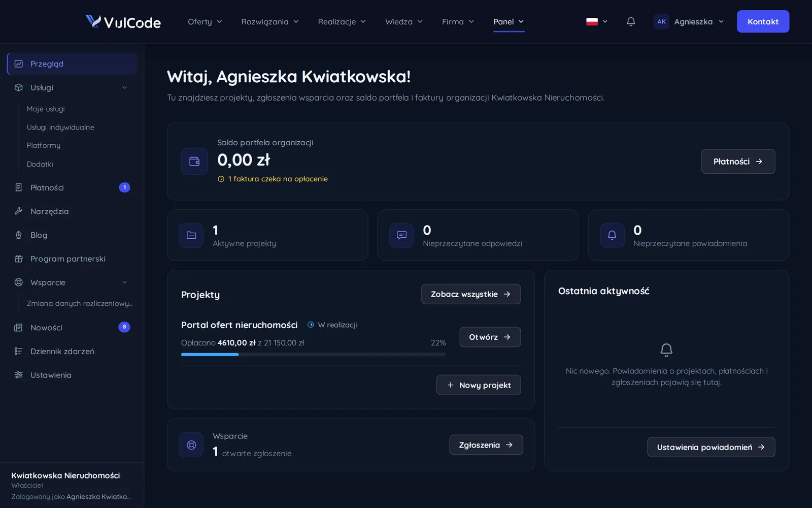Open Dziennik zdarzeń in the sidebar
Image resolution: width=812 pixels, height=508 pixels.
tap(72, 351)
